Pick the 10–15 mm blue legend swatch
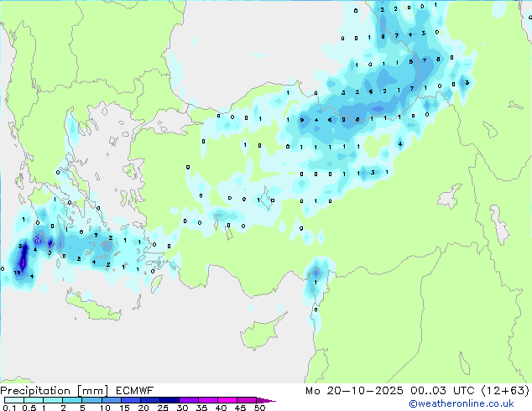This screenshot has height=411, width=532. click(111, 400)
